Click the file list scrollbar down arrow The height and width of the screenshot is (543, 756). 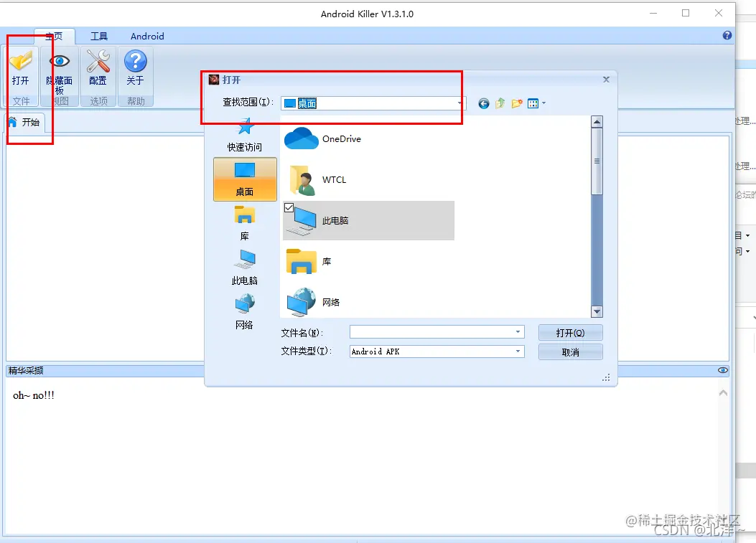[x=597, y=312]
